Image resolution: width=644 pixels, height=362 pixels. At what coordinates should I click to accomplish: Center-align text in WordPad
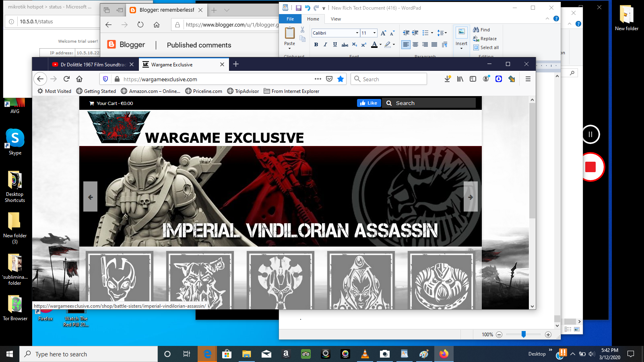415,45
